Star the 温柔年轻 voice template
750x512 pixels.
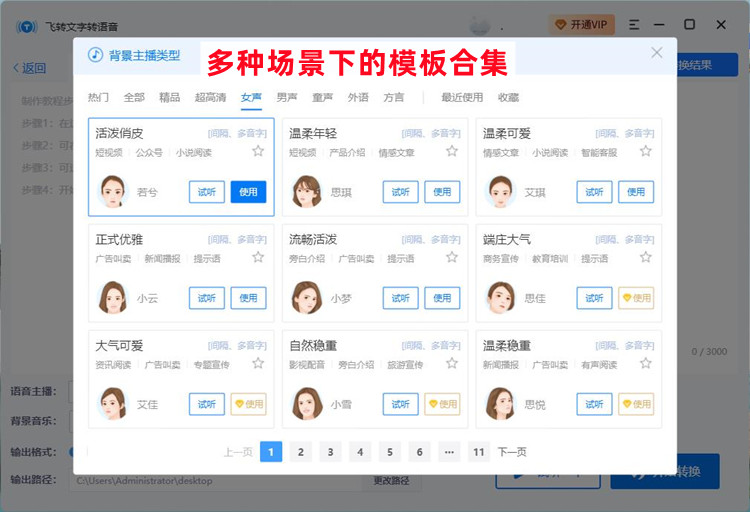(x=452, y=151)
